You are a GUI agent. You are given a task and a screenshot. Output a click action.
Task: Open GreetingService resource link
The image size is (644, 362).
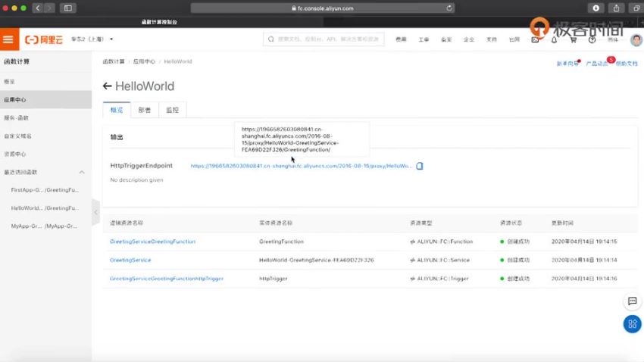pyautogui.click(x=130, y=261)
